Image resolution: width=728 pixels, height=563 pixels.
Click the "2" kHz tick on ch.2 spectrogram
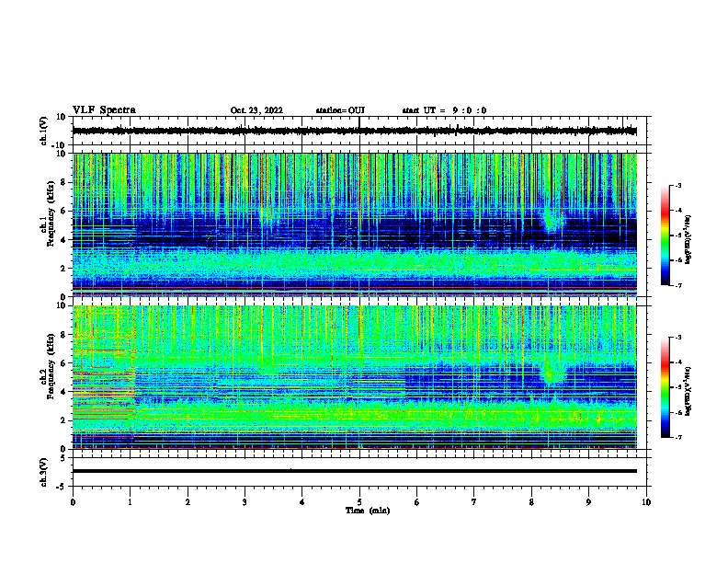63,420
